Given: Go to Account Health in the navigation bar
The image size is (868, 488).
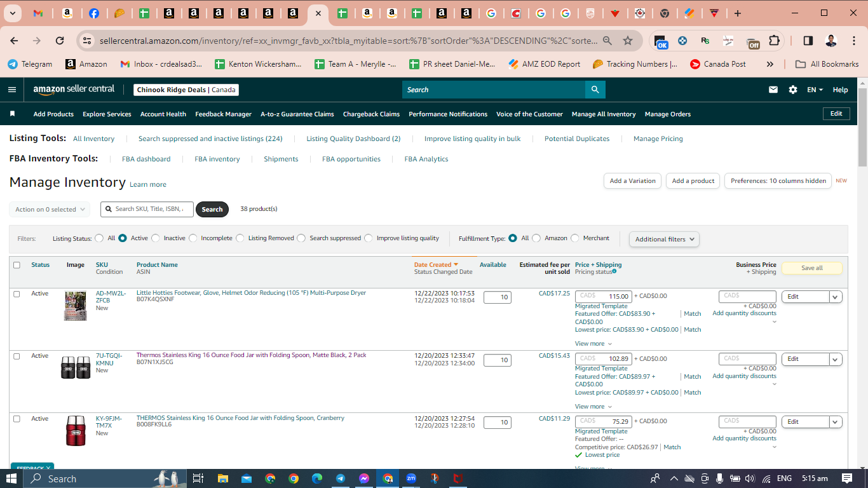Looking at the screenshot, I should coord(163,114).
